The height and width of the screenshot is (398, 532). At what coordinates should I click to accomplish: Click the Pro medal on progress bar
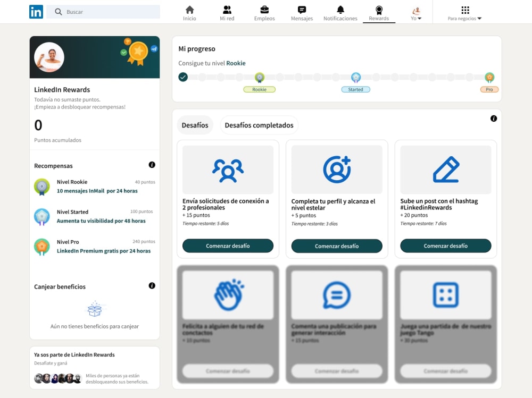pos(489,78)
